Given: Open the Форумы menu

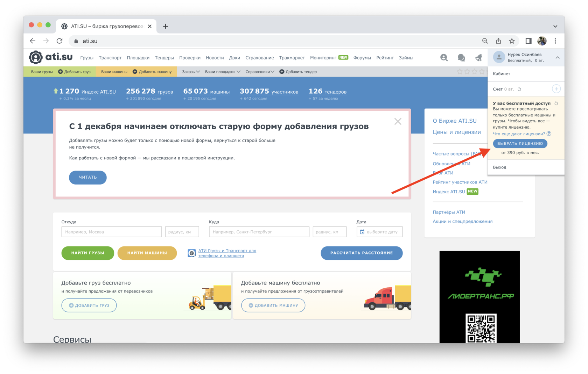Looking at the screenshot, I should click(x=362, y=58).
